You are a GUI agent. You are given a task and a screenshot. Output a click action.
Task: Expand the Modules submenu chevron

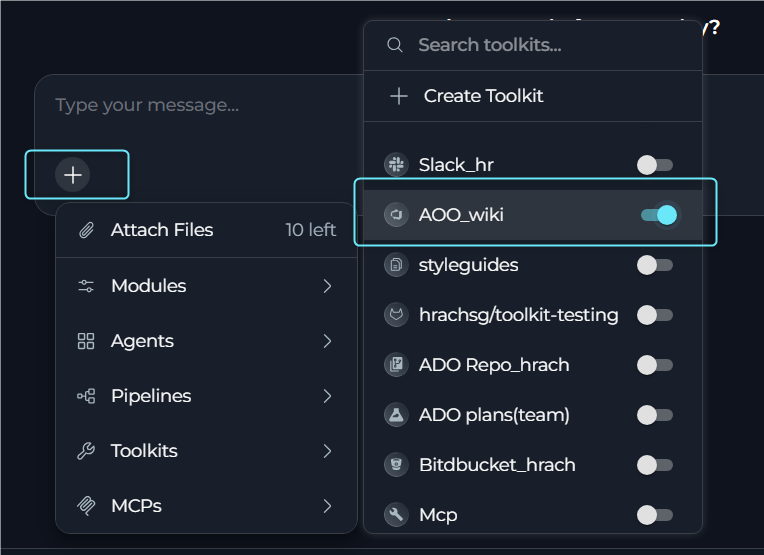pyautogui.click(x=327, y=286)
